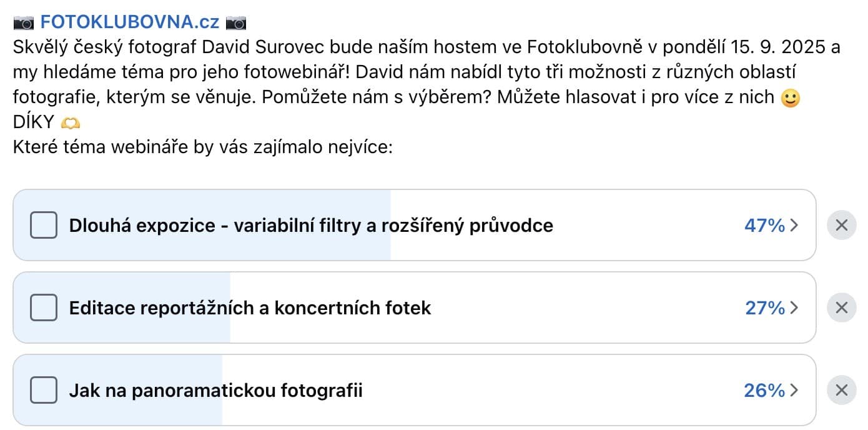Click the 27% vote result
Image resolution: width=868 pixels, height=430 pixels.
765,308
